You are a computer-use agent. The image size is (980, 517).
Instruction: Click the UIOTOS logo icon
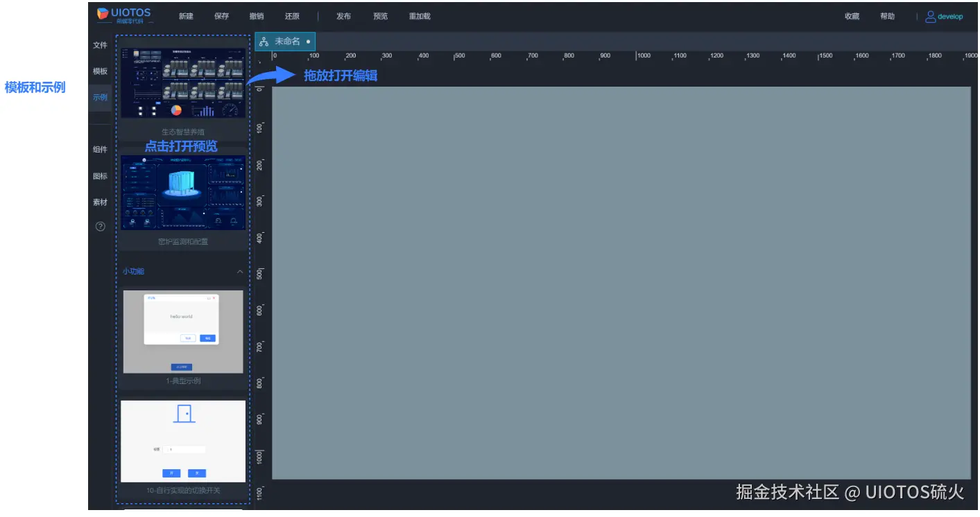(103, 13)
